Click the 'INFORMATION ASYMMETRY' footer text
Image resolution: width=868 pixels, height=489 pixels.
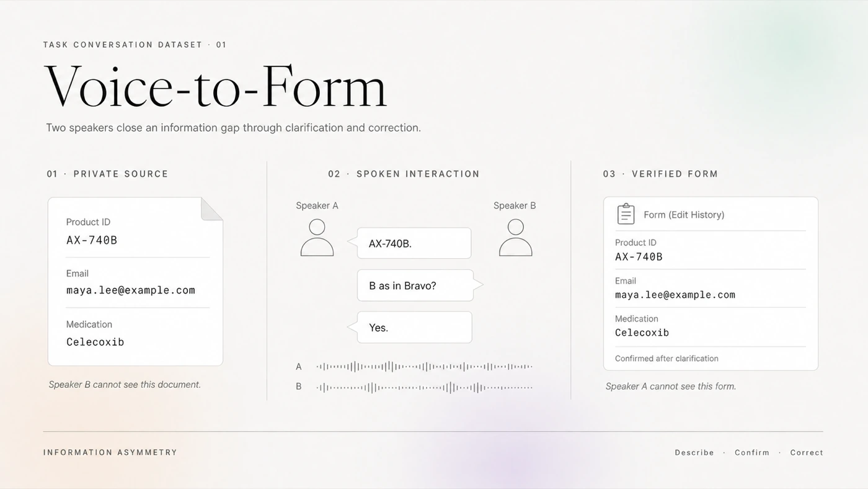click(x=110, y=452)
